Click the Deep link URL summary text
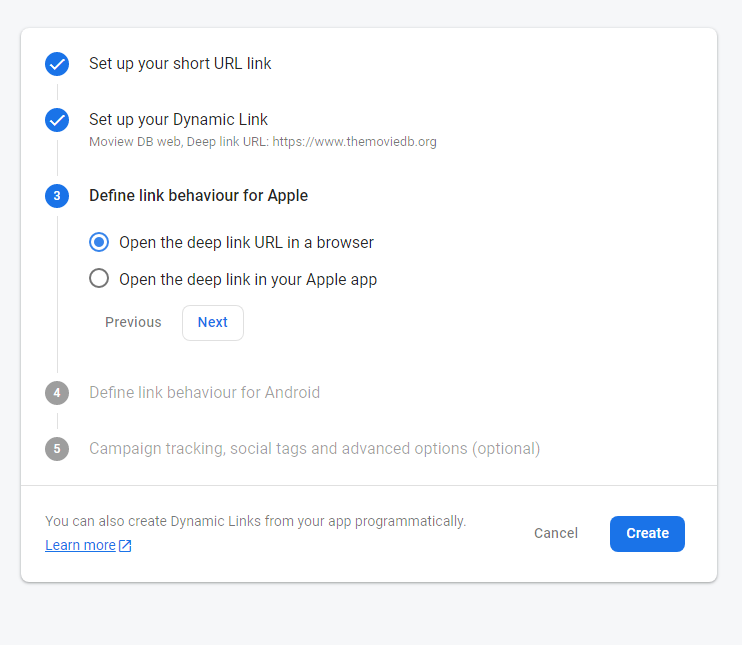 [263, 142]
